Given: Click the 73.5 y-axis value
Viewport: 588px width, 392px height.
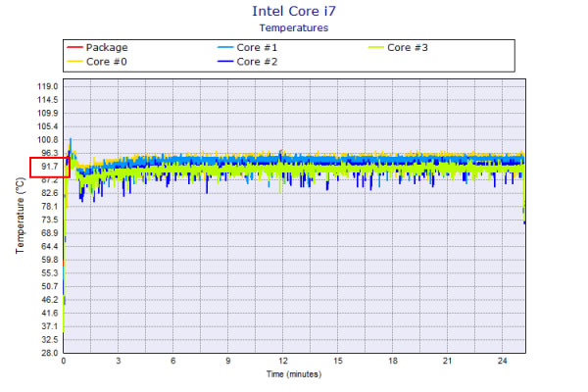Looking at the screenshot, I should [x=50, y=220].
